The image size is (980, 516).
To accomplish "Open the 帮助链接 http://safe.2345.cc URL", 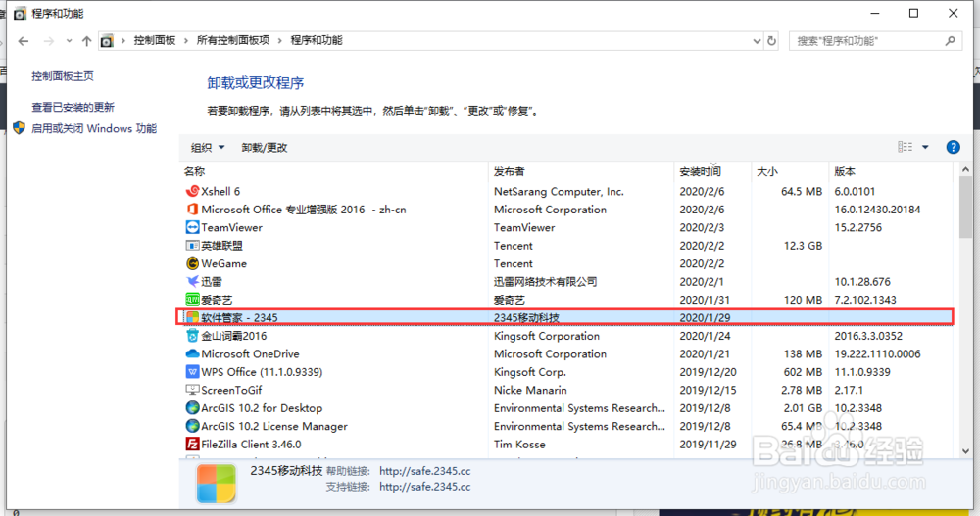I will 425,471.
